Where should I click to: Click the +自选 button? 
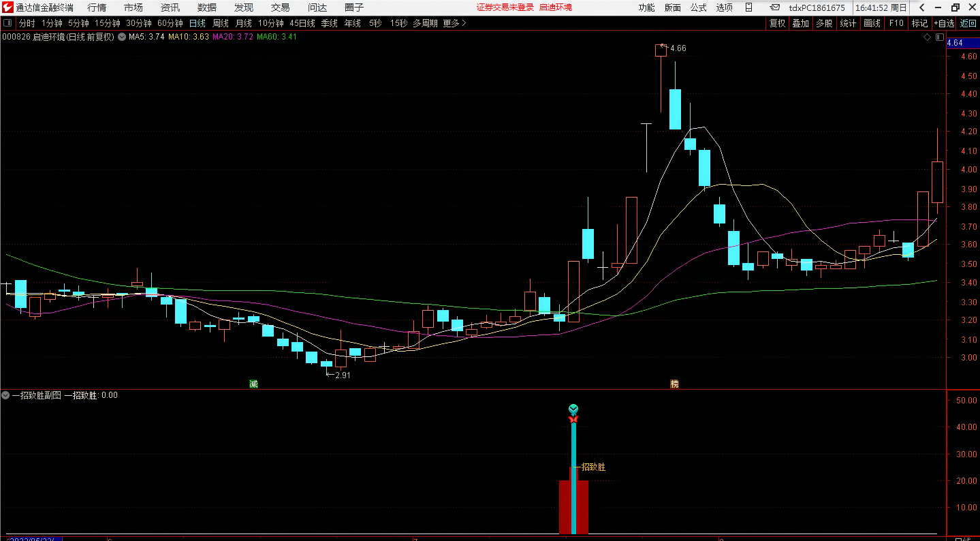click(944, 23)
